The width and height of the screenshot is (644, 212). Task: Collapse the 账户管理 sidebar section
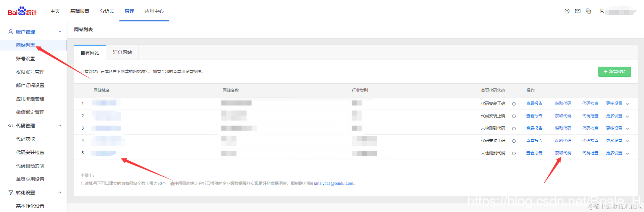point(60,32)
